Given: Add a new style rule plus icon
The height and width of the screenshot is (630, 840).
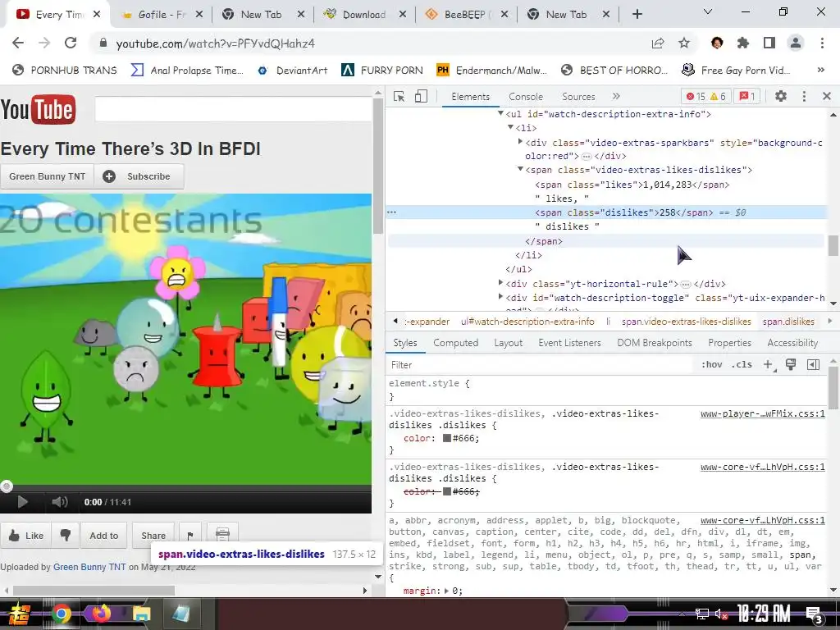Looking at the screenshot, I should tap(768, 365).
